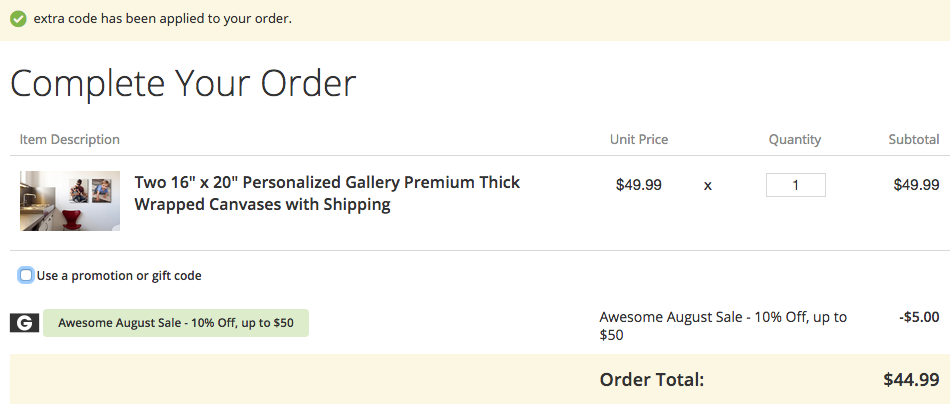
Task: Click the Subtotal column header
Action: click(x=913, y=139)
